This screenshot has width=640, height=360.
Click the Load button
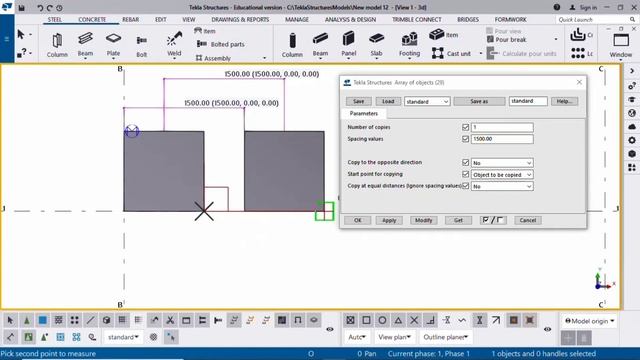[x=388, y=101]
